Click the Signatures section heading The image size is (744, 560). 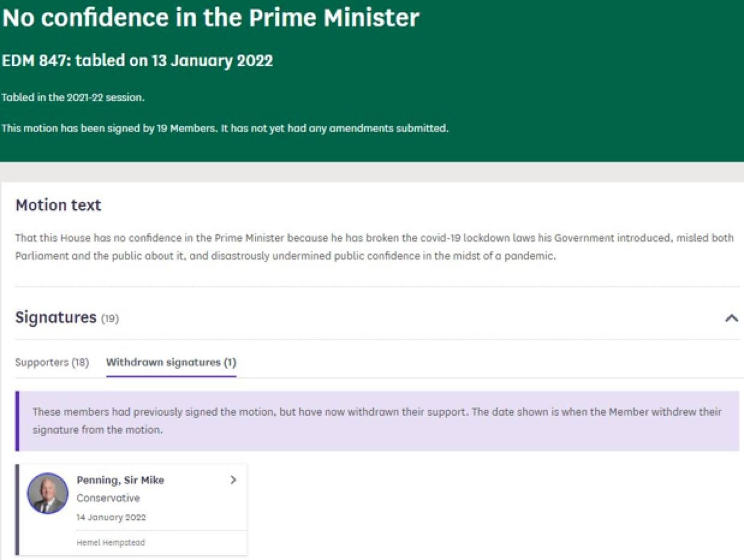pos(56,317)
